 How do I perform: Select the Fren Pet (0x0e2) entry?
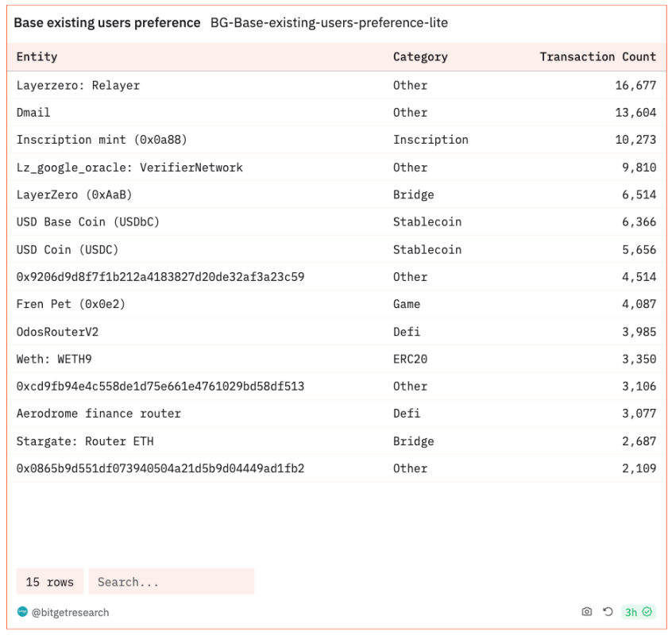click(71, 304)
